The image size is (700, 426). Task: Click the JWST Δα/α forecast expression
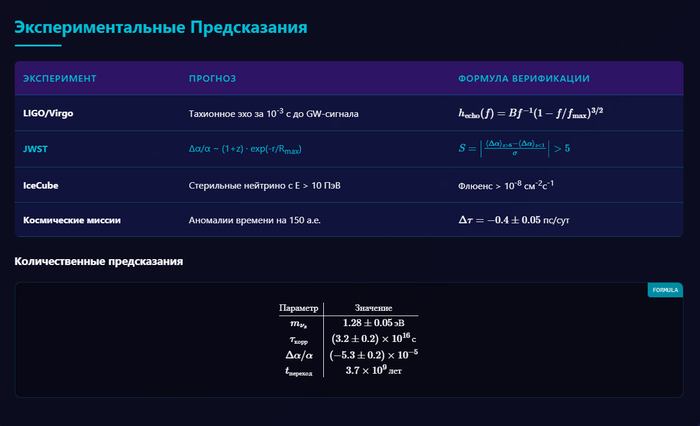[x=245, y=149]
